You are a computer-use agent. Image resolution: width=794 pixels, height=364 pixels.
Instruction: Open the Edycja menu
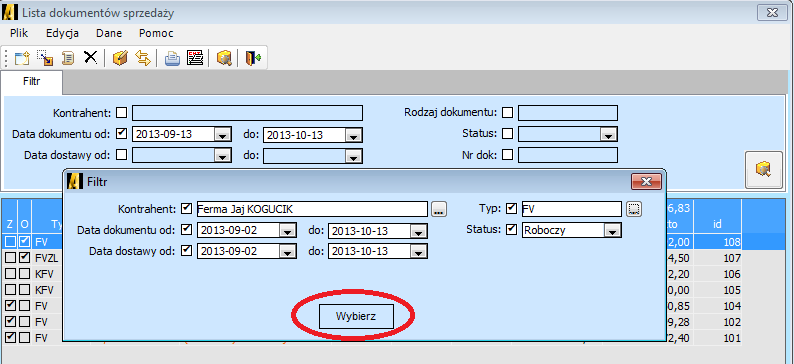62,33
